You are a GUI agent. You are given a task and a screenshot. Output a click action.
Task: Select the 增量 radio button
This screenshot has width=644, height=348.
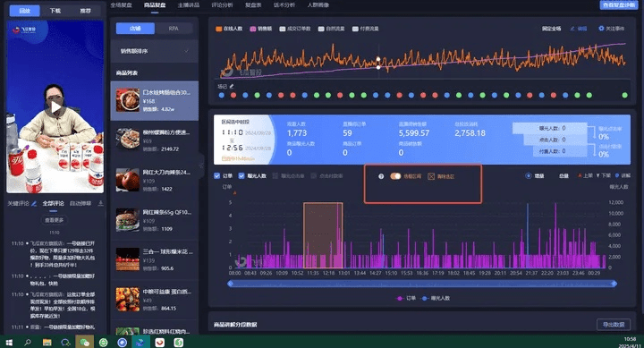pyautogui.click(x=529, y=176)
